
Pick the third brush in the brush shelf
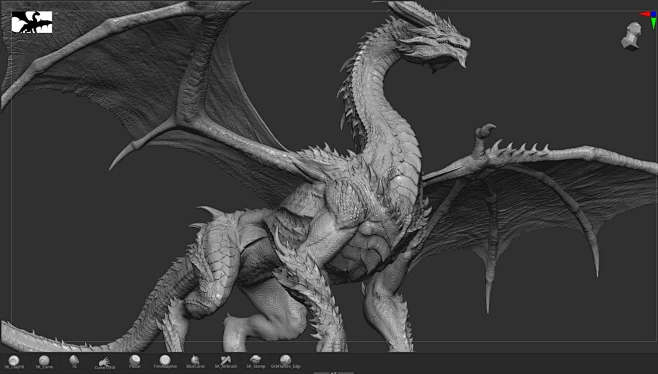[74, 361]
